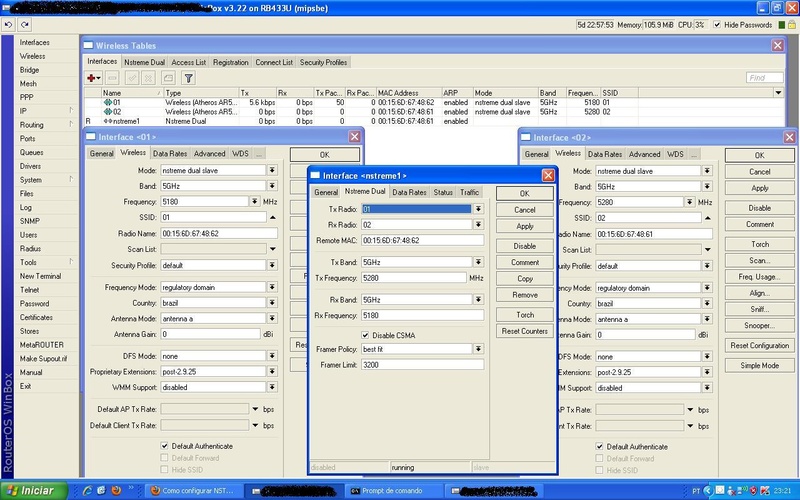Image resolution: width=800 pixels, height=500 pixels.
Task: Click the Tx Frequency field showing 5280
Action: click(x=414, y=278)
